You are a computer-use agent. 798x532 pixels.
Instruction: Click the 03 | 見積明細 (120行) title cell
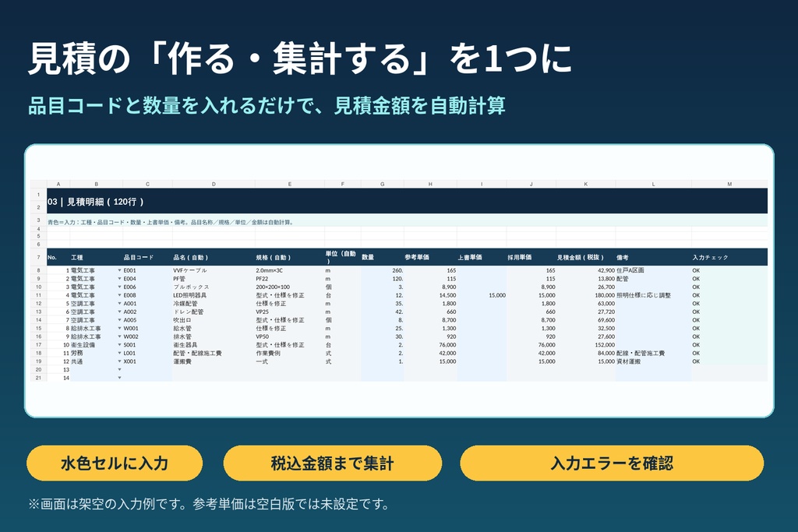click(x=407, y=202)
